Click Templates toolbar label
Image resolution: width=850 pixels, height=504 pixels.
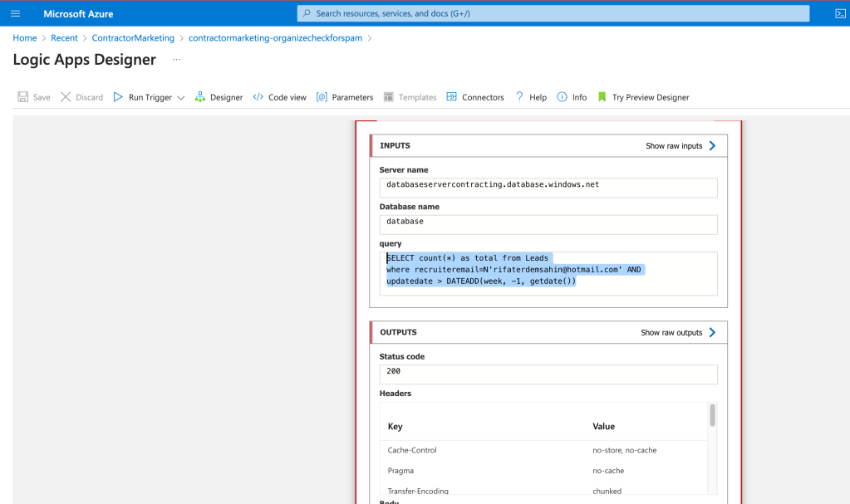(417, 97)
